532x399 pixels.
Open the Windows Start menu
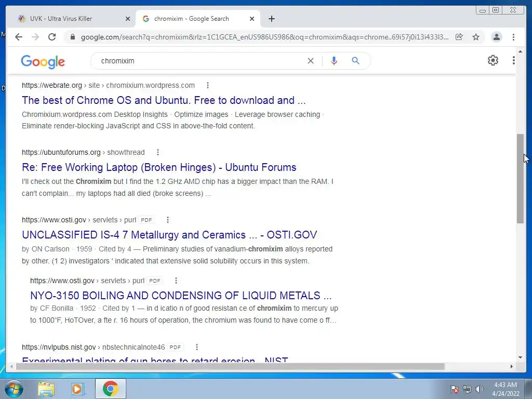point(14,389)
